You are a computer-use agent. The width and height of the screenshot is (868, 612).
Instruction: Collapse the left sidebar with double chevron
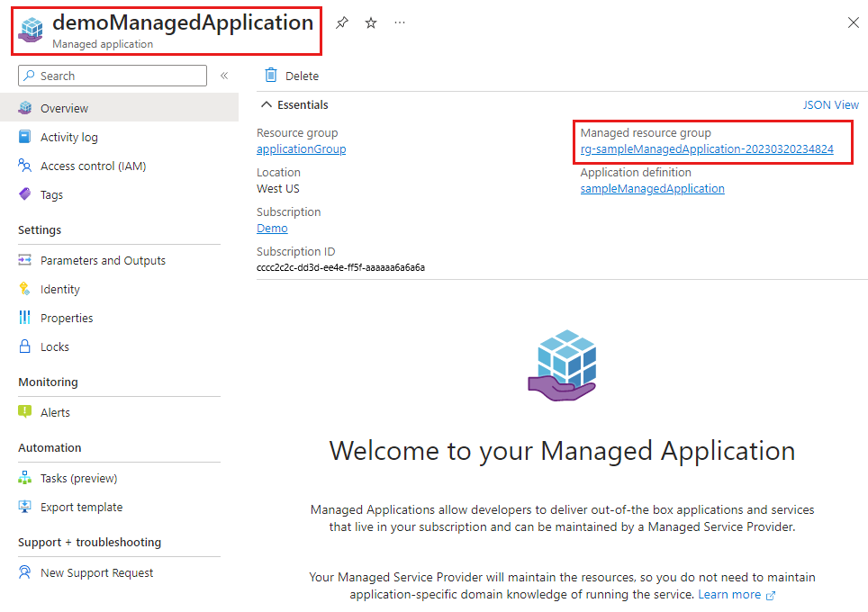(x=224, y=76)
